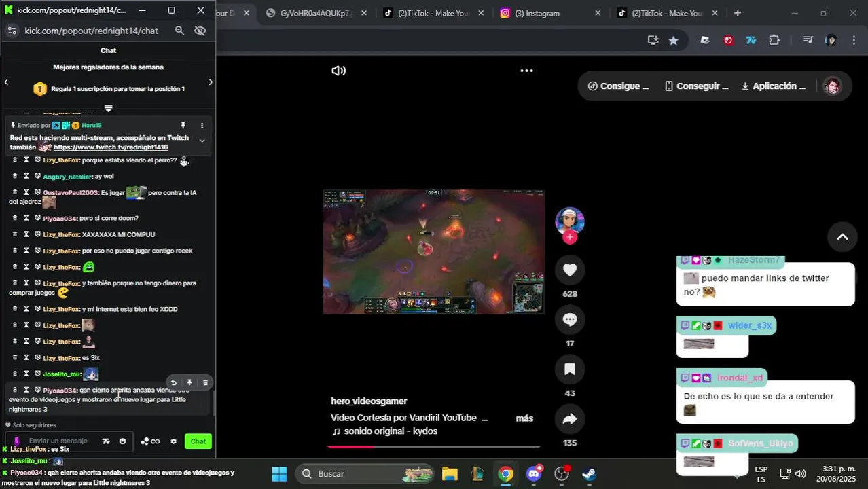Mute the TikTok video sound
This screenshot has width=868, height=489.
[338, 71]
